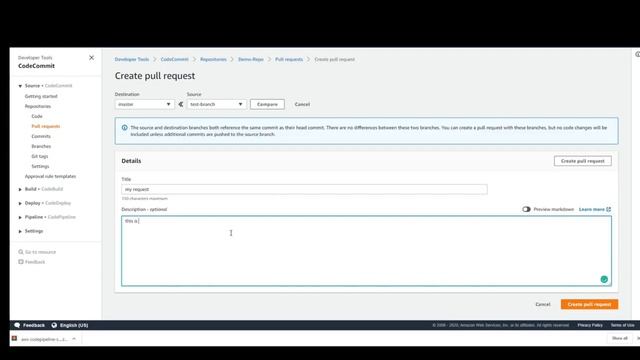Expand the Settings section in sidebar
Viewport: 640px width, 360px height.
point(20,231)
